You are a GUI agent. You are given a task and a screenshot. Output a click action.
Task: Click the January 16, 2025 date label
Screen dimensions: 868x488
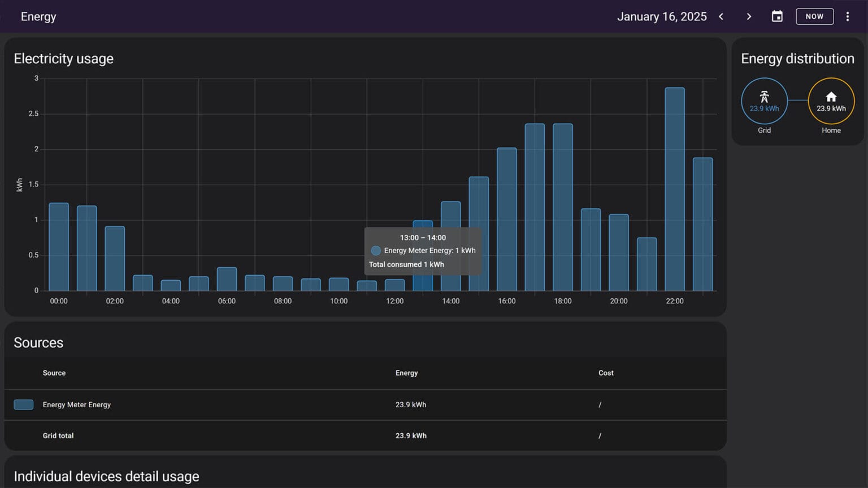(x=661, y=16)
